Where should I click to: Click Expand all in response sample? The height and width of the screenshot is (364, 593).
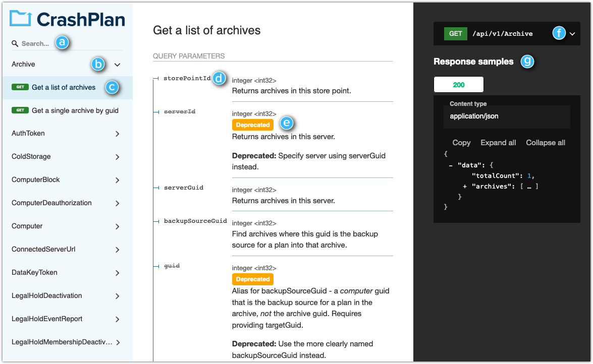(498, 143)
